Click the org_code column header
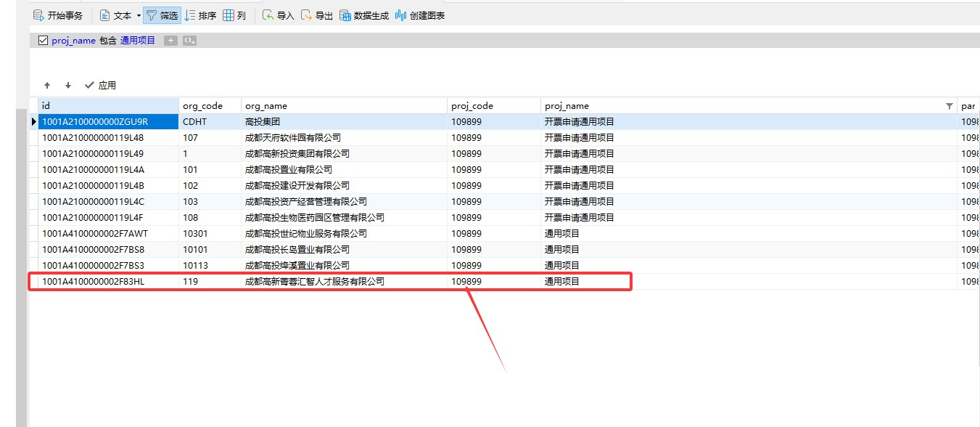Screen dimensions: 980x427 point(210,105)
